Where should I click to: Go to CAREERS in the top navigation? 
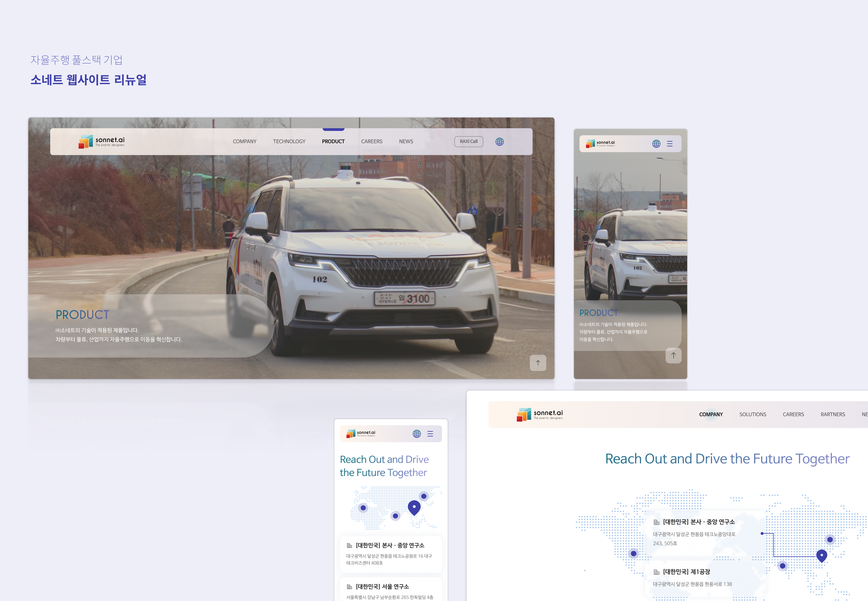tap(372, 142)
